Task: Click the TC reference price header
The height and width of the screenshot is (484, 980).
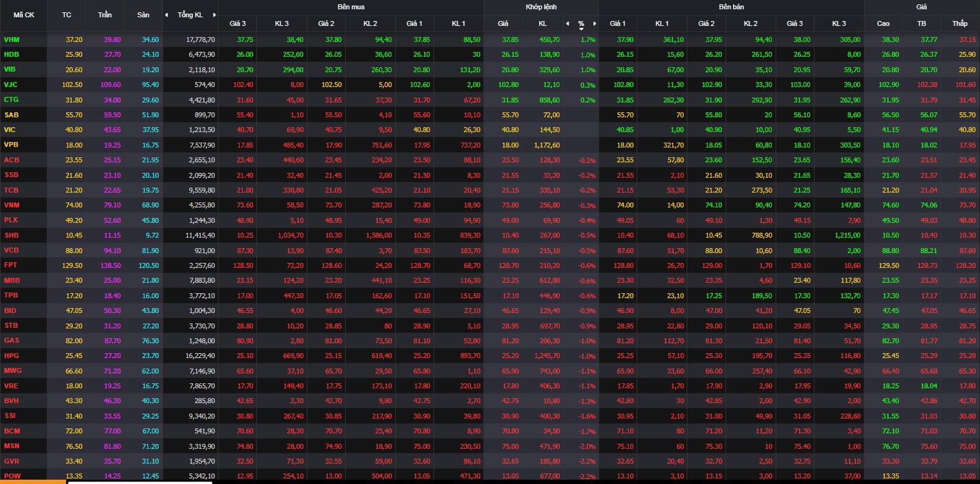Action: pyautogui.click(x=67, y=15)
